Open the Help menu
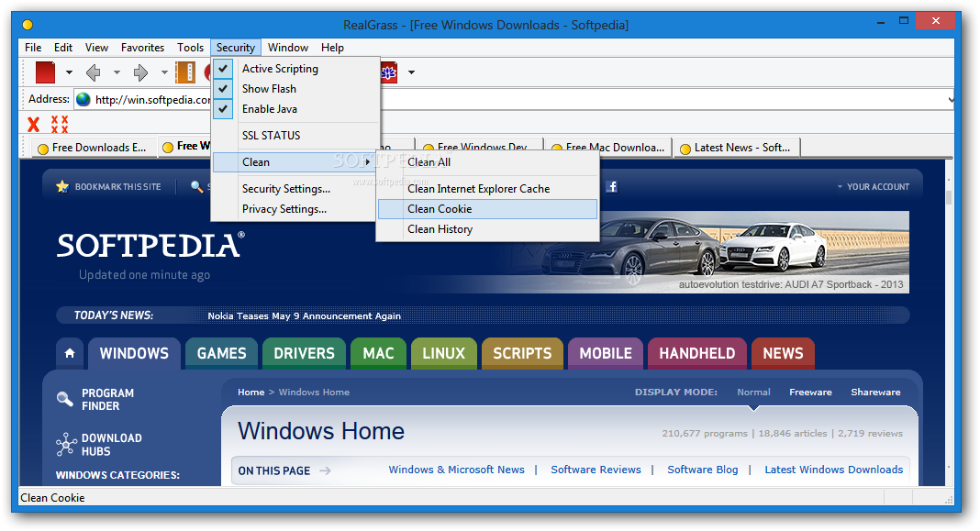 (x=332, y=48)
